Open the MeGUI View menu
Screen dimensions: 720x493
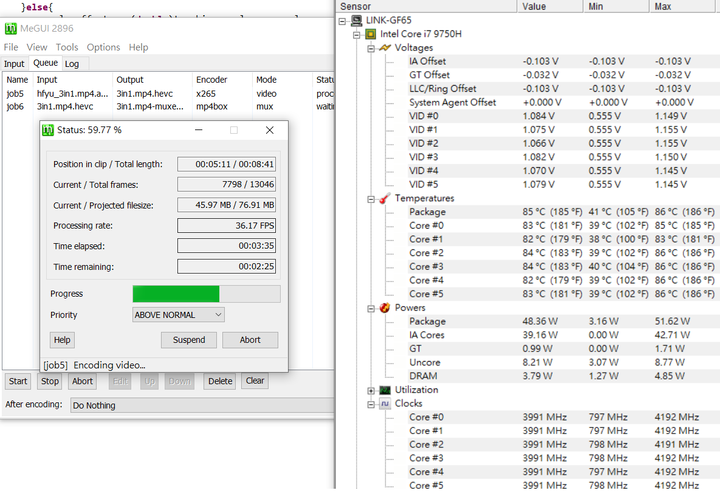37,47
